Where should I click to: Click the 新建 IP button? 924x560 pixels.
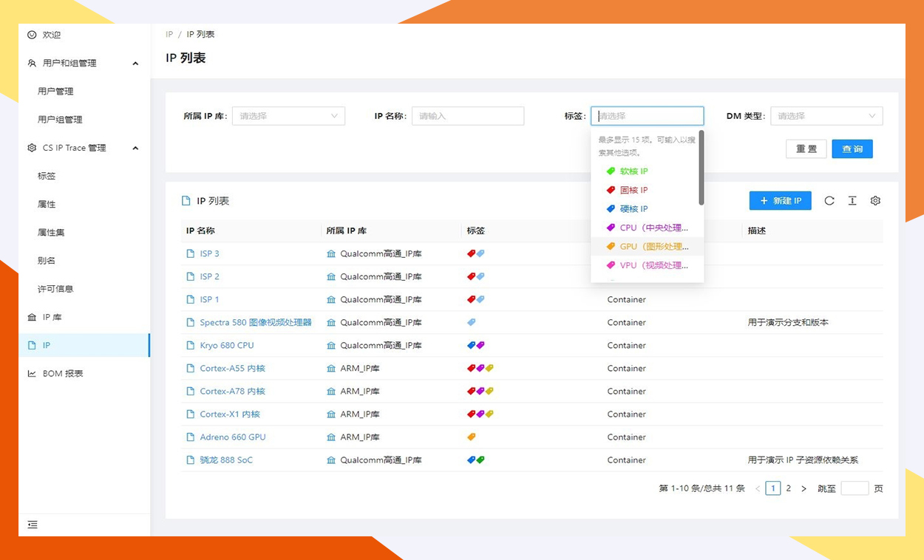click(781, 201)
